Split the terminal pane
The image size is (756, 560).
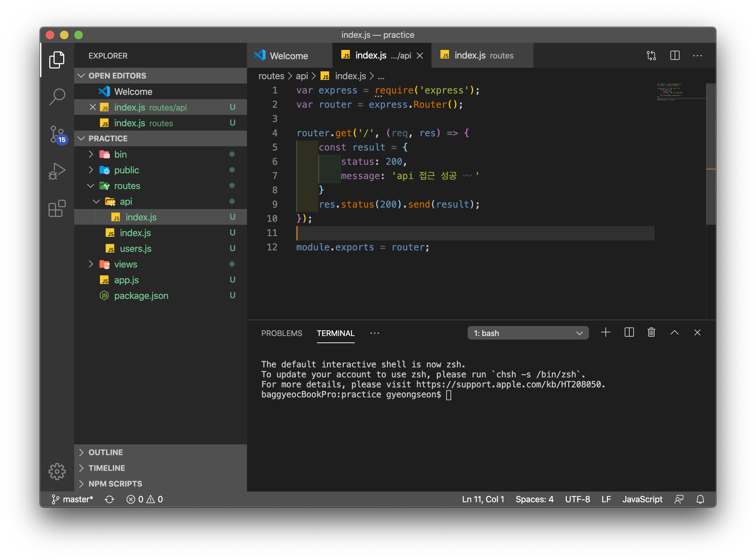pos(629,332)
